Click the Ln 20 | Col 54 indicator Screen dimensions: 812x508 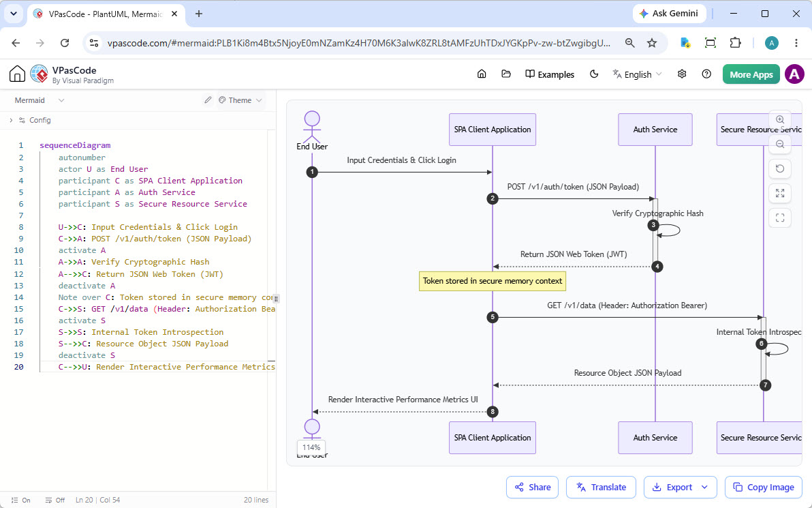click(98, 500)
